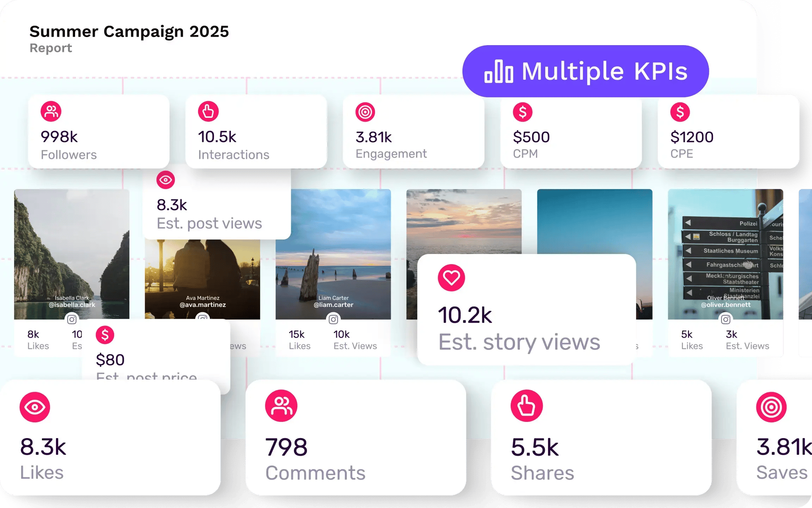The height and width of the screenshot is (508, 812).
Task: Click the Est. story views heart icon
Action: point(451,278)
